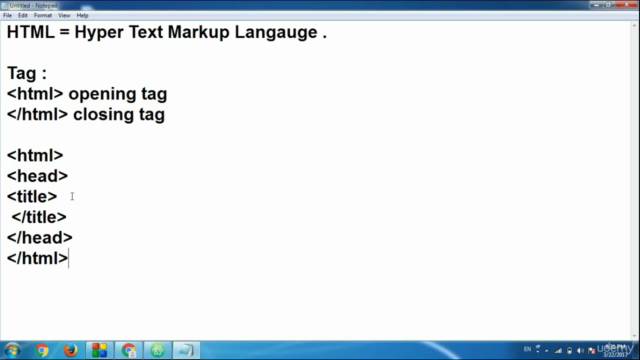Click on the 'Tag :' line
The image size is (640, 360).
point(27,73)
